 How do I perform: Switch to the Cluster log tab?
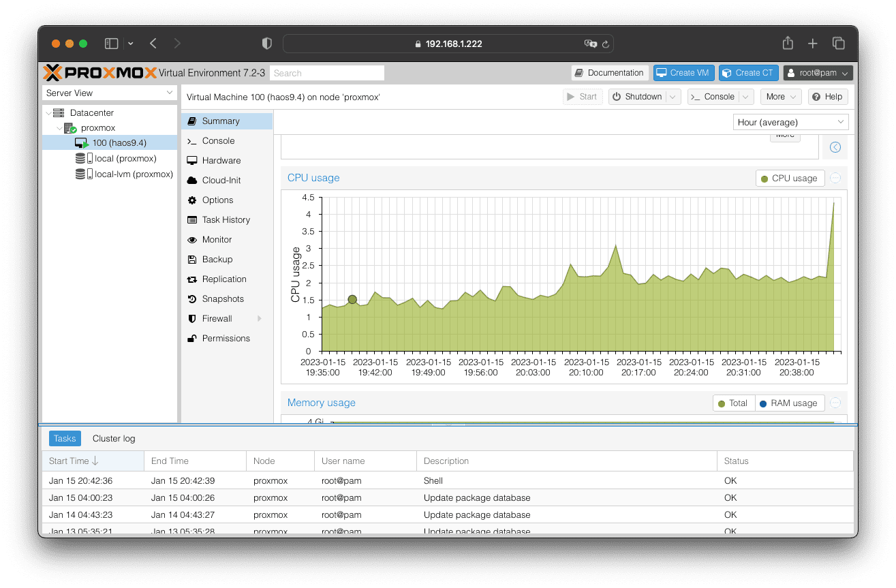tap(114, 439)
